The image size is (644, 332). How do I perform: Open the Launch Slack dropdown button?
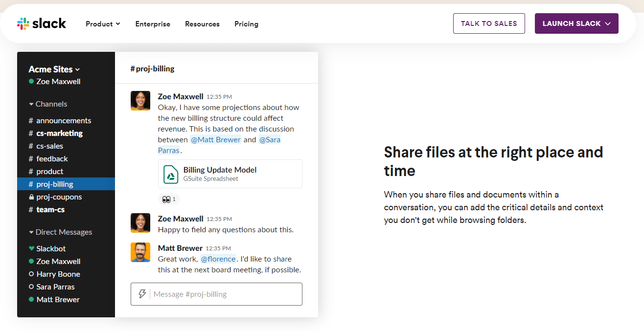(x=576, y=23)
